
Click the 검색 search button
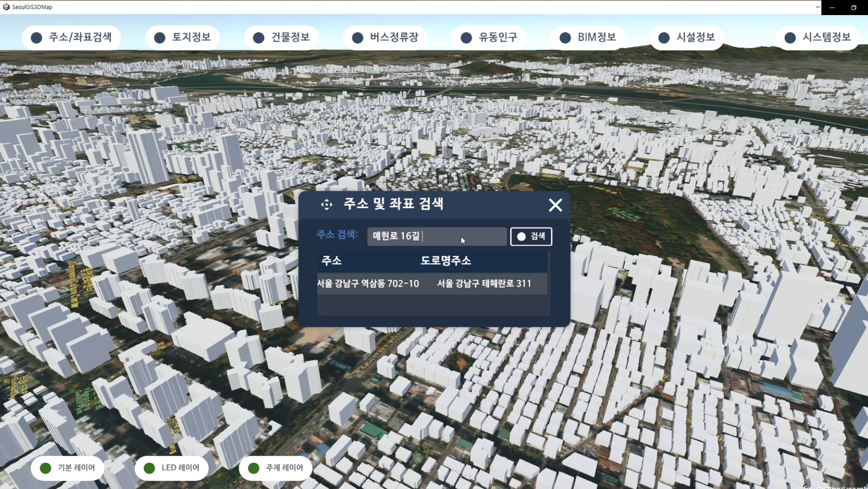click(x=531, y=236)
